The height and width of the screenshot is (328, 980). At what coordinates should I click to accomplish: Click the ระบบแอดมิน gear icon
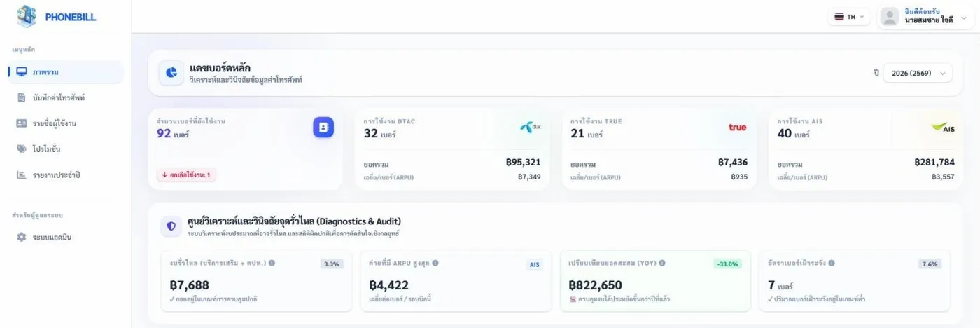[22, 237]
